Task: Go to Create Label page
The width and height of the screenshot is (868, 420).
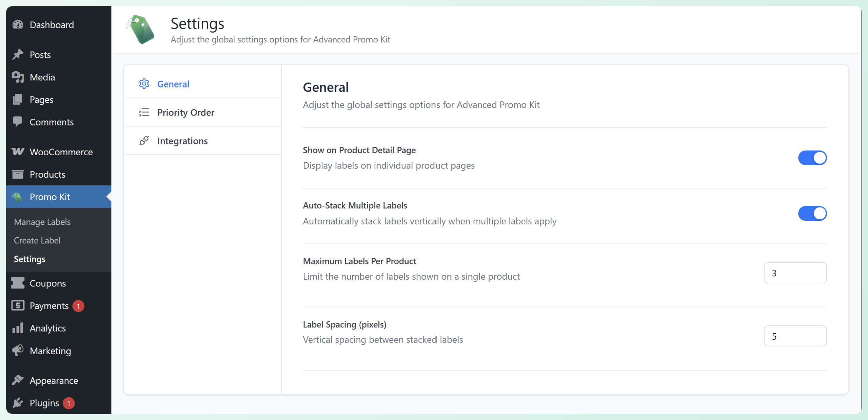Action: tap(37, 240)
